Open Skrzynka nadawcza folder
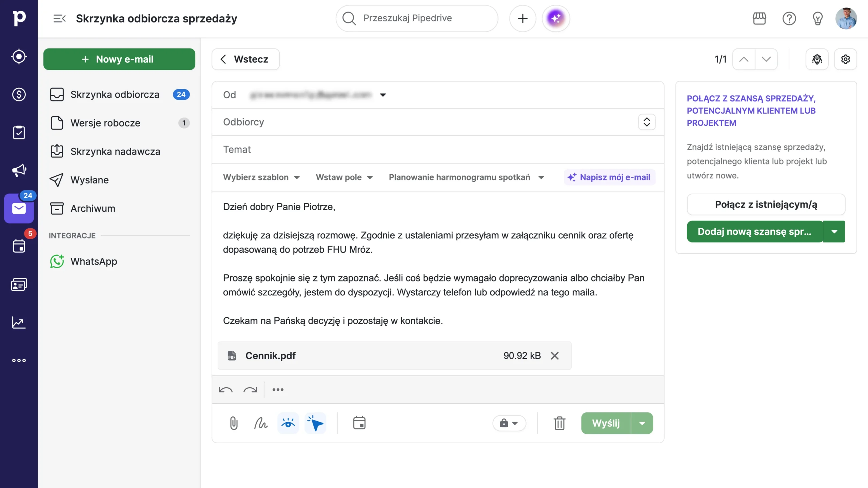This screenshot has width=868, height=488. pos(119,152)
